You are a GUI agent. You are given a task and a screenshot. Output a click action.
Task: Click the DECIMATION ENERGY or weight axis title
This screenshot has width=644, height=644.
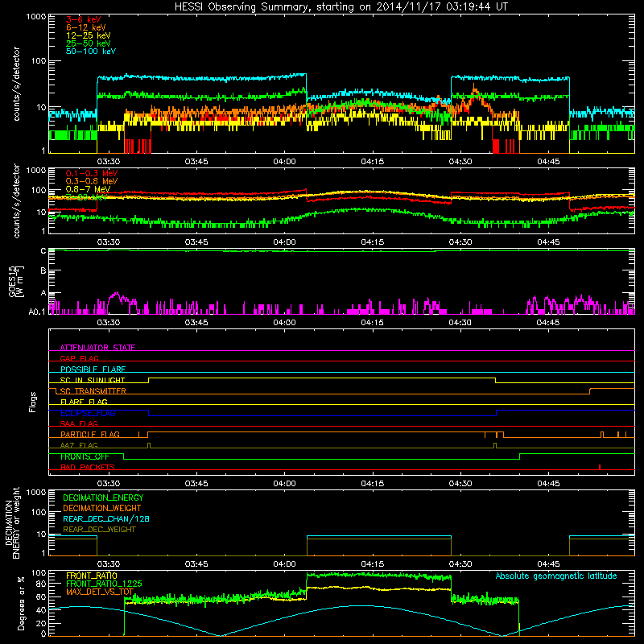[x=12, y=522]
